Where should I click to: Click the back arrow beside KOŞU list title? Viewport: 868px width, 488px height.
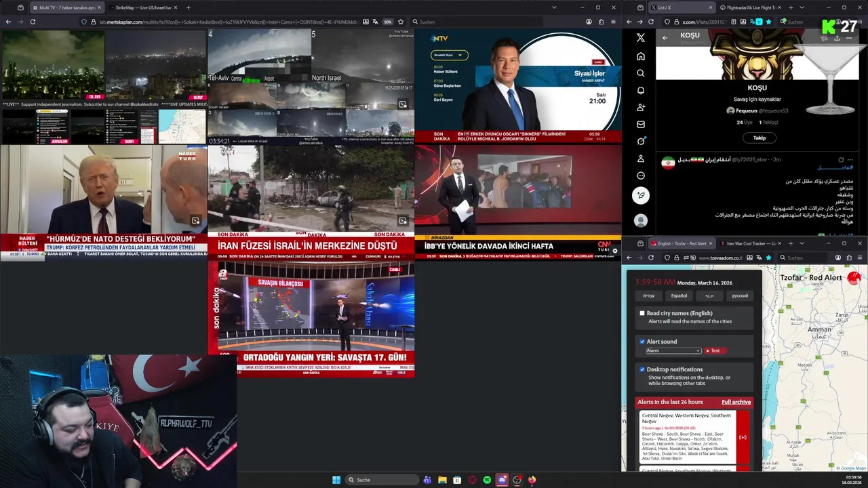click(665, 37)
